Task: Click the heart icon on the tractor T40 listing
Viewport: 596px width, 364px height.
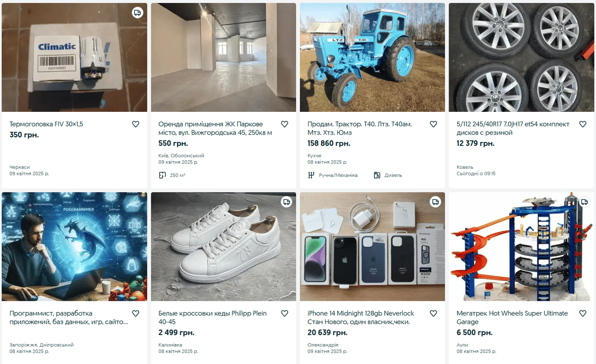Action: 433,124
